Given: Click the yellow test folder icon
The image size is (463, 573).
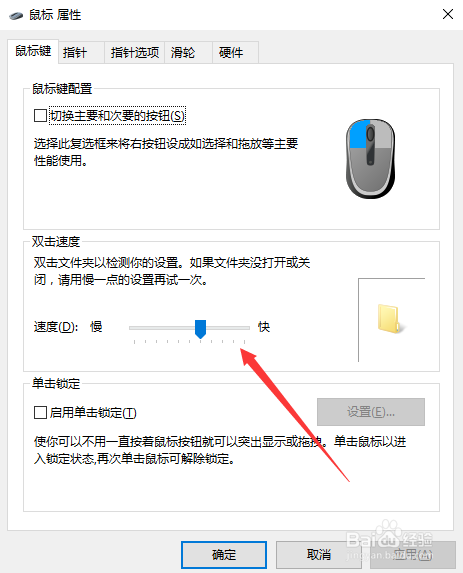Looking at the screenshot, I should 391,319.
